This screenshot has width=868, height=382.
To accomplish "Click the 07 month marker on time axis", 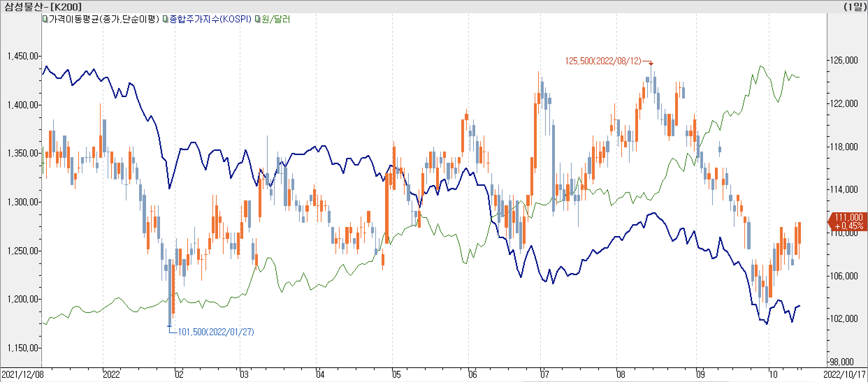I will 544,375.
